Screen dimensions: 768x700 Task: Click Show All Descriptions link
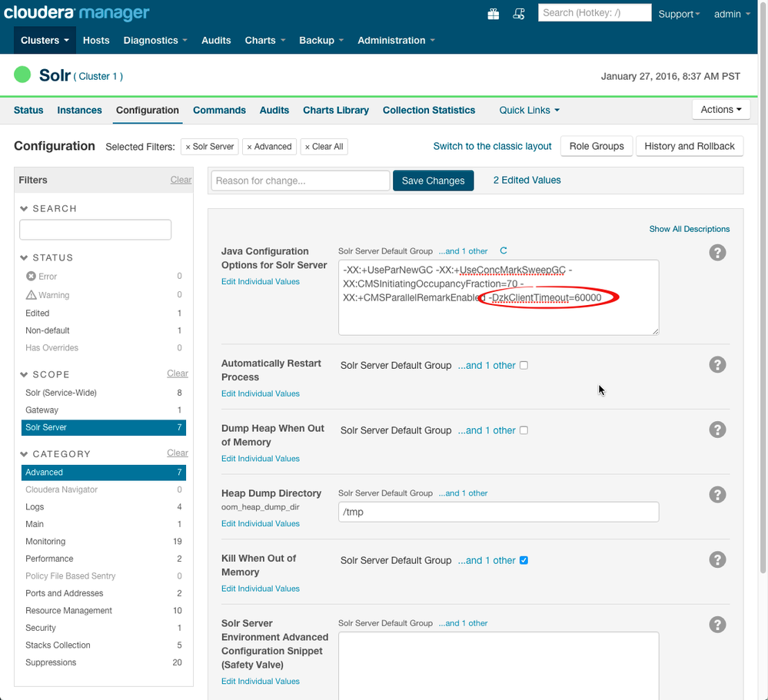click(x=689, y=229)
